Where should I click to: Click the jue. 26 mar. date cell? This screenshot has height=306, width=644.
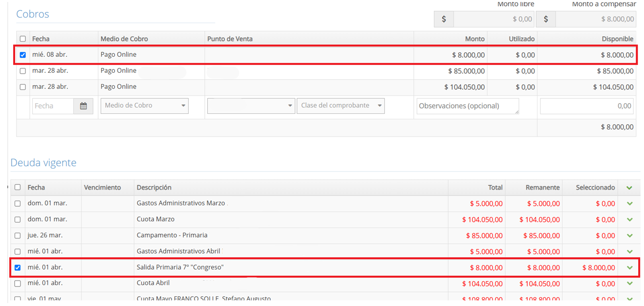point(45,235)
